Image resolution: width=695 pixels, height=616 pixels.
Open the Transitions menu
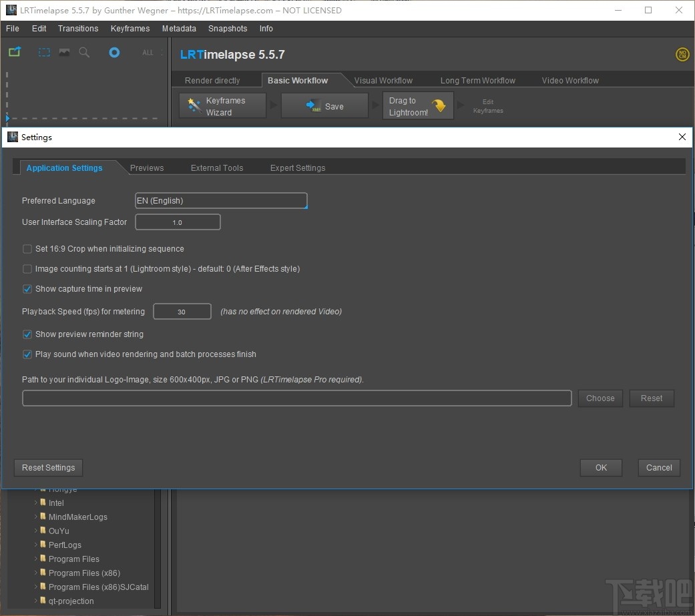tap(78, 28)
